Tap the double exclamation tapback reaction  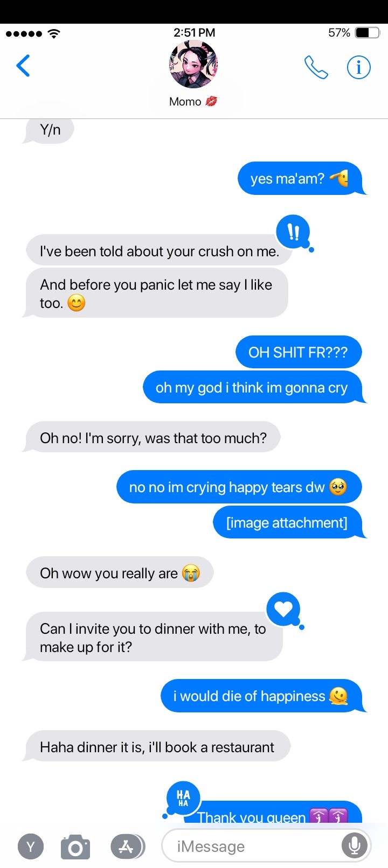[x=293, y=232]
